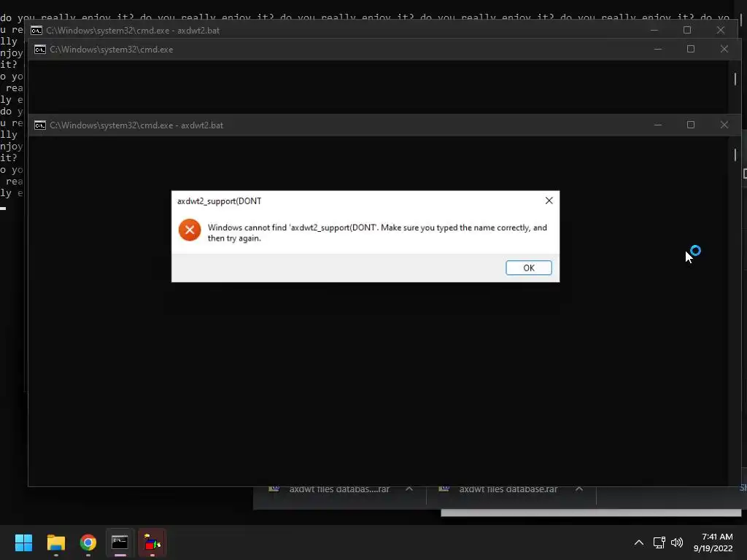Open the WinRAR taskbar icon
This screenshot has height=560, width=747.
(152, 542)
